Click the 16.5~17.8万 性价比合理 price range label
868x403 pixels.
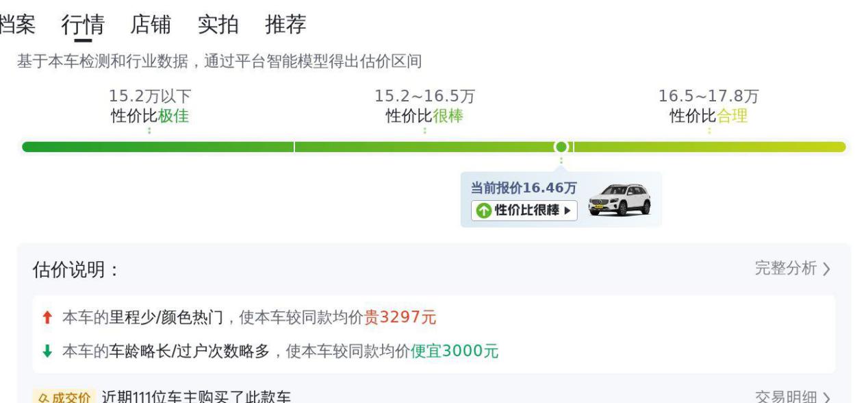point(709,107)
